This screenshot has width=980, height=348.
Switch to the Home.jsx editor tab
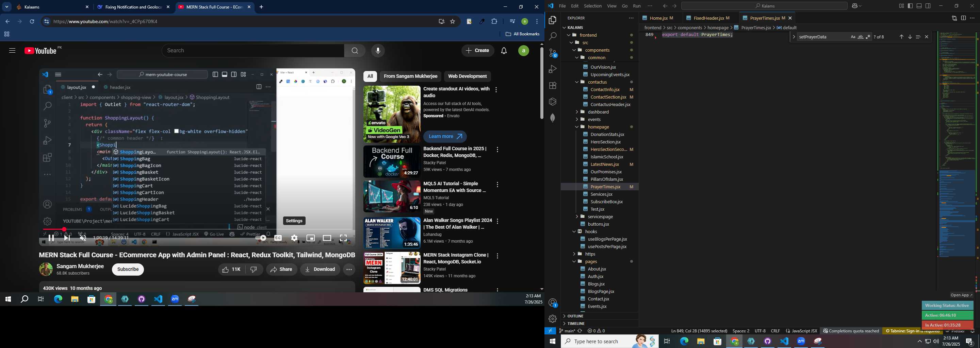[x=658, y=18]
